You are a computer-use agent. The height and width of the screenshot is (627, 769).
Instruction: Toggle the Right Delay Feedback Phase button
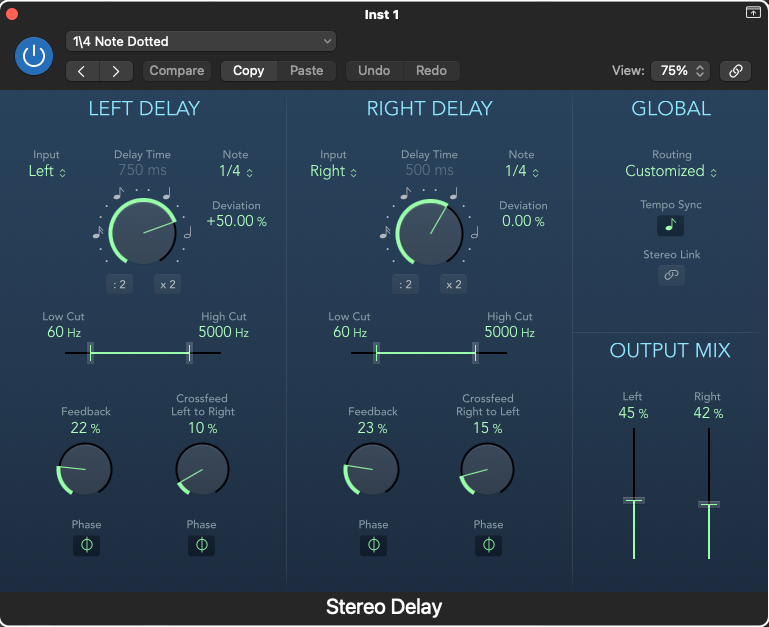[373, 545]
